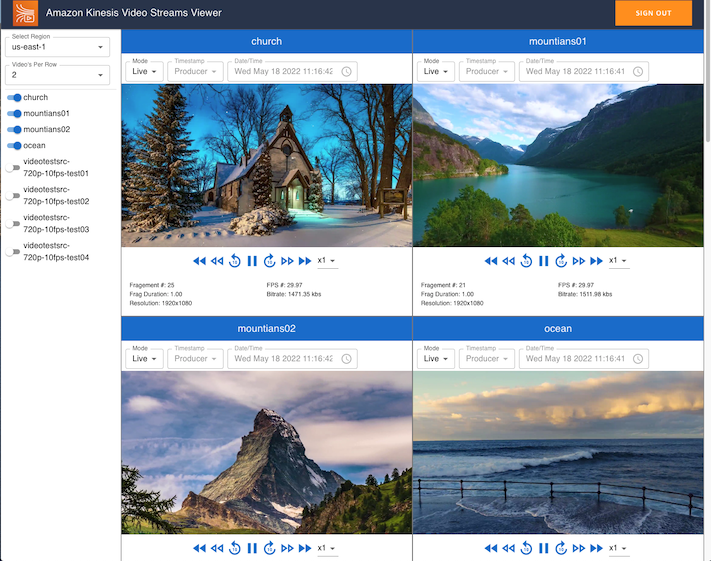Open the clock picker icon for mountians01
This screenshot has height=561, width=711.
tap(638, 71)
